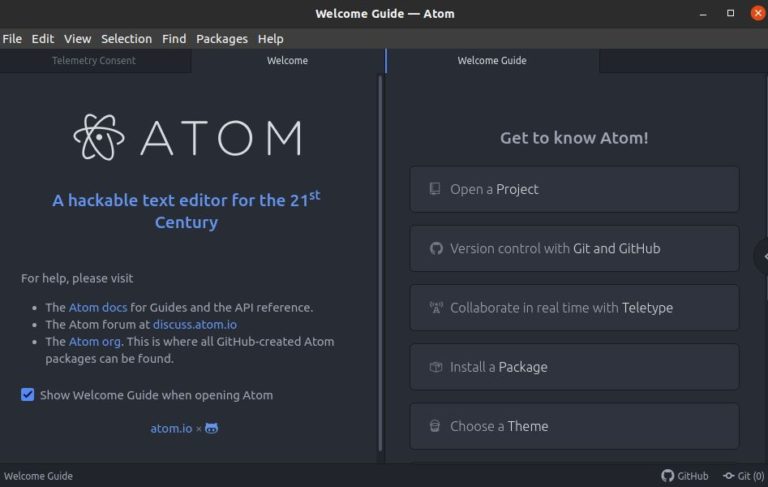The image size is (768, 487).
Task: Click the book icon beside Open a Project
Action: (434, 189)
